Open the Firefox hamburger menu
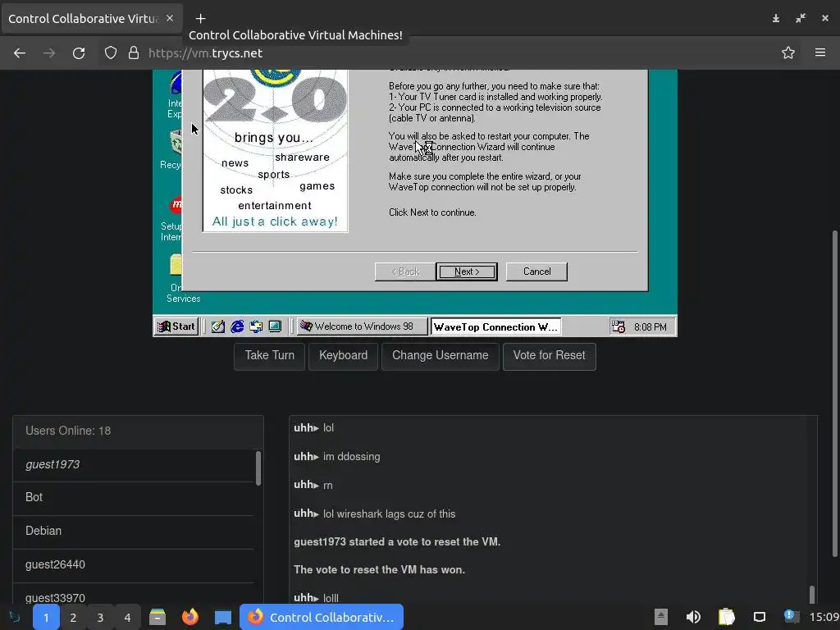 click(820, 52)
